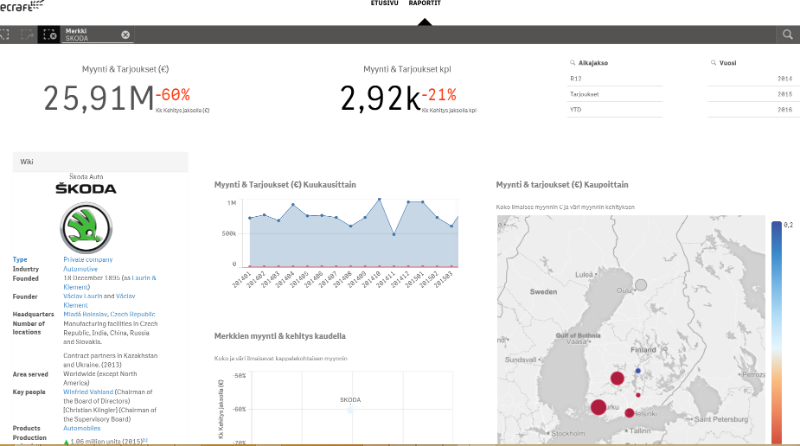Open the Automobiles products link
Viewport: 800px width, 446px height.
tap(82, 428)
